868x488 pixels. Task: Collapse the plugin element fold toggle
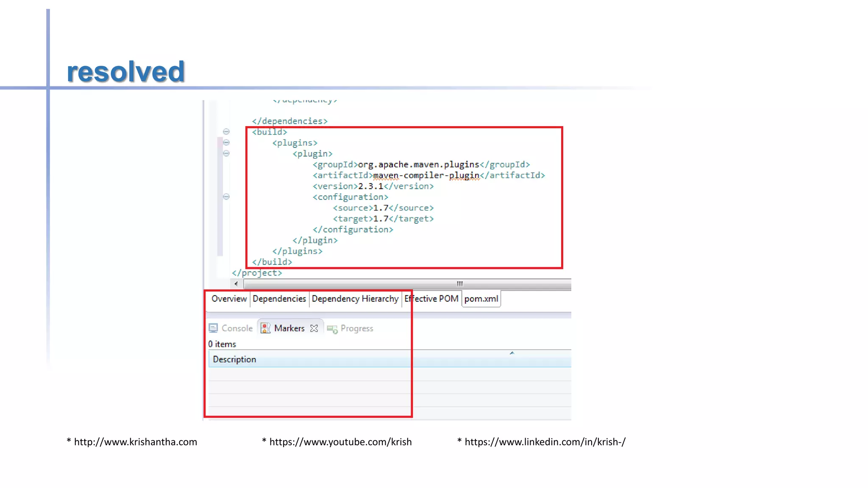pos(226,153)
